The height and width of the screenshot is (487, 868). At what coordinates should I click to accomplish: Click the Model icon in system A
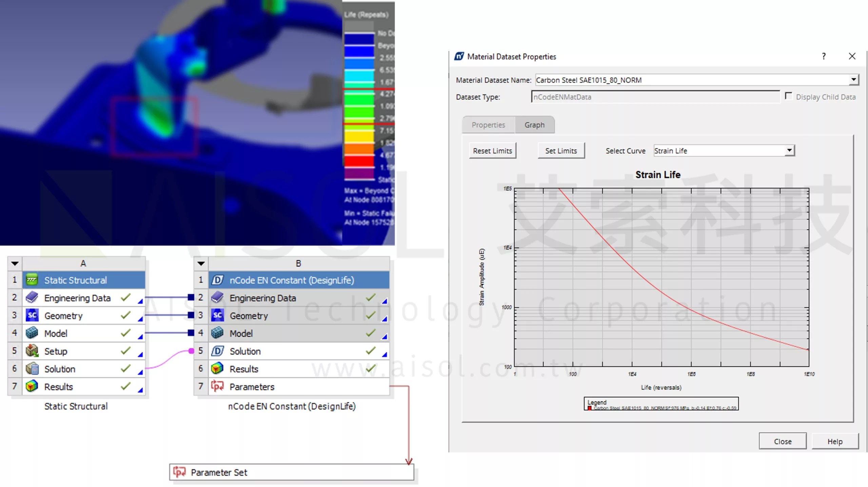(x=32, y=333)
